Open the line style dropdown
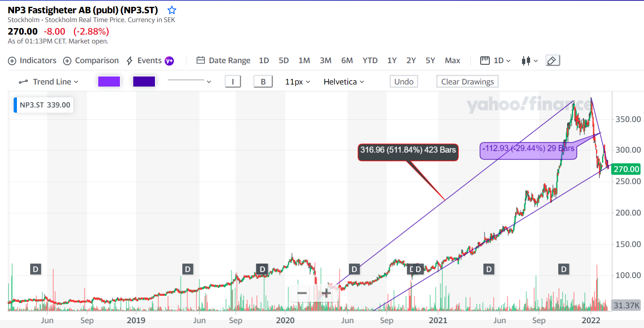644x328 pixels. tap(189, 82)
